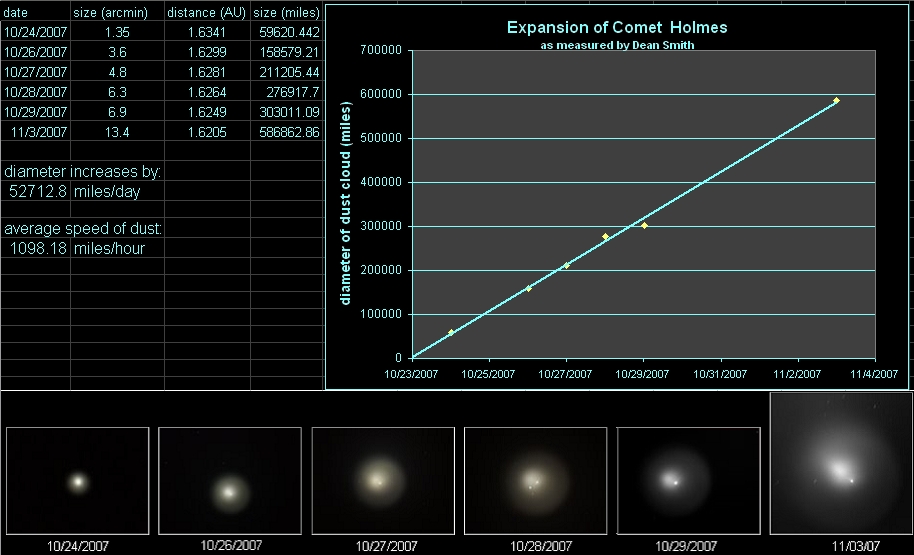Select the chart data point near 10/26/2007
The image size is (914, 555).
(x=528, y=289)
